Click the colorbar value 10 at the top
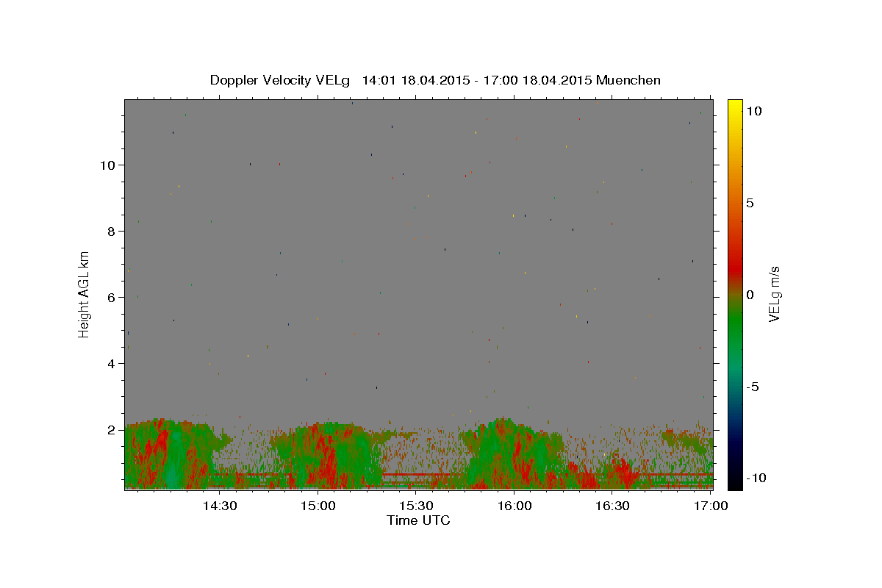Image resolution: width=882 pixels, height=588 pixels. tap(753, 111)
